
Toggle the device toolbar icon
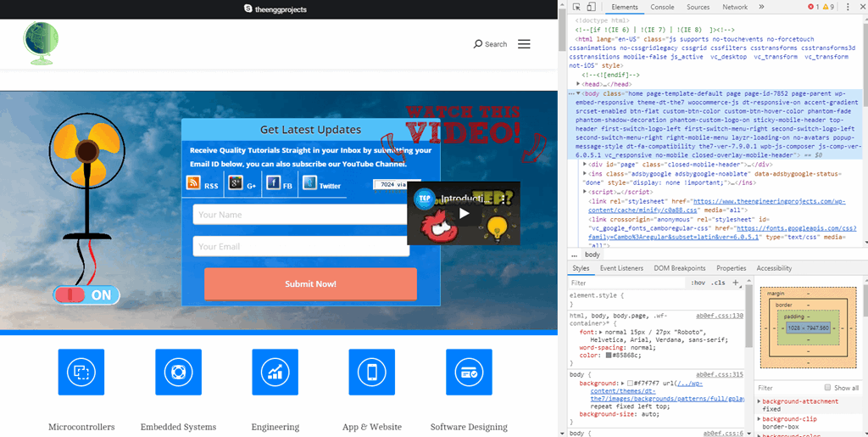tap(592, 7)
